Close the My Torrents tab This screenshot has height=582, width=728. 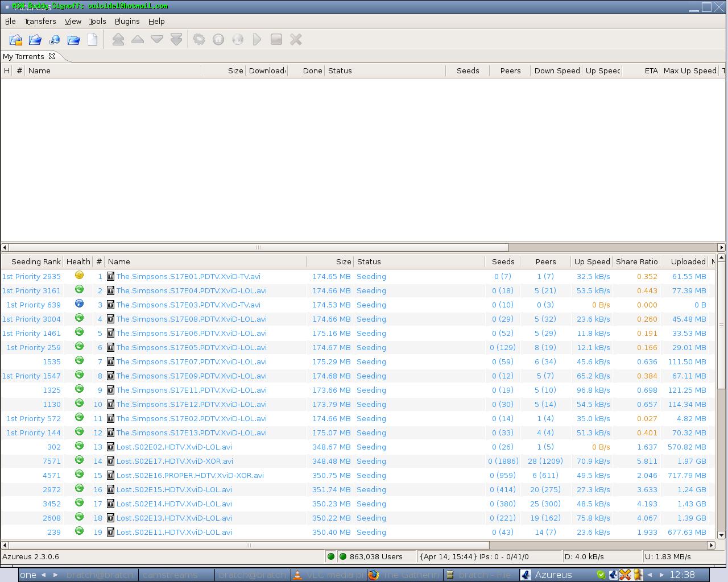(x=52, y=56)
